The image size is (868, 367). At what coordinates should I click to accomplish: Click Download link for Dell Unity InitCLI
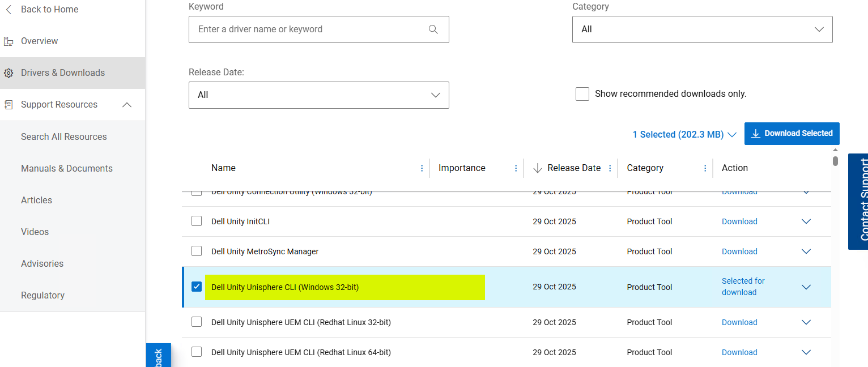pyautogui.click(x=739, y=221)
